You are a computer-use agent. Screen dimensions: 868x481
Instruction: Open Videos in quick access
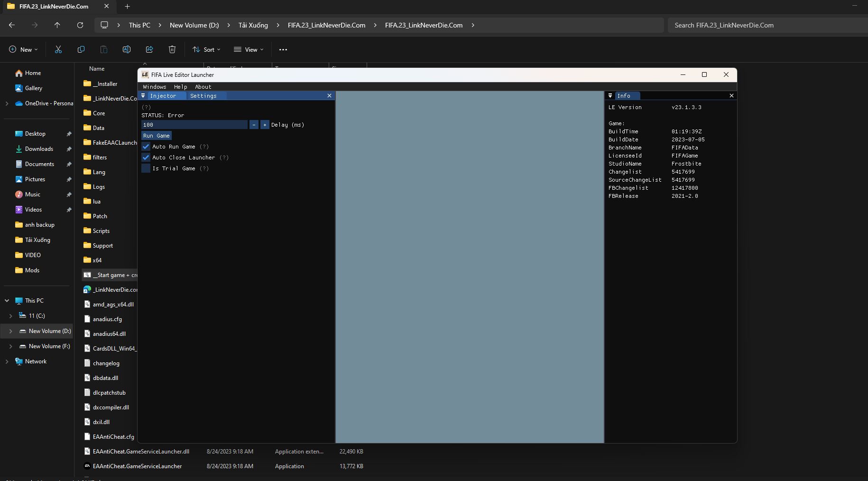33,210
